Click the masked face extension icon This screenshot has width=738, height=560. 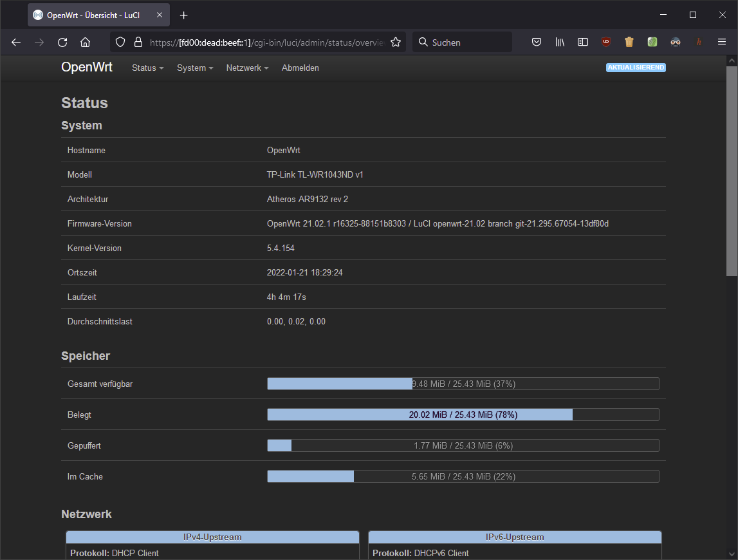676,42
